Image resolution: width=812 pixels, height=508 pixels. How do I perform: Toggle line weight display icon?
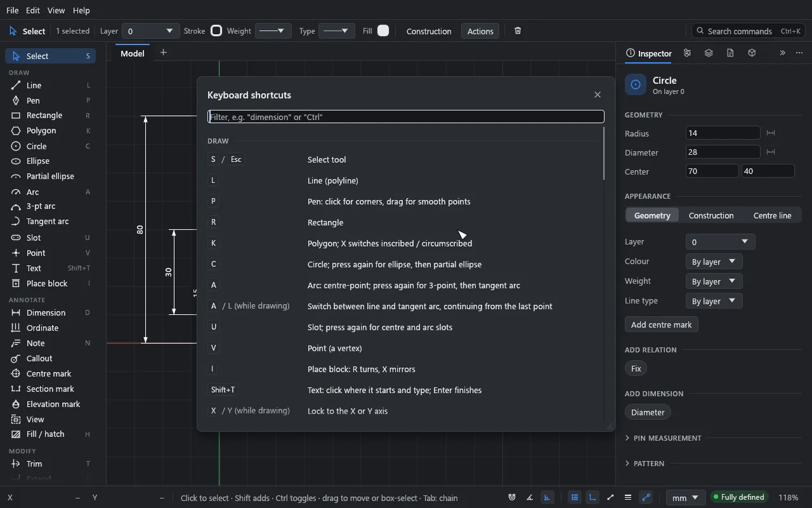tap(628, 498)
